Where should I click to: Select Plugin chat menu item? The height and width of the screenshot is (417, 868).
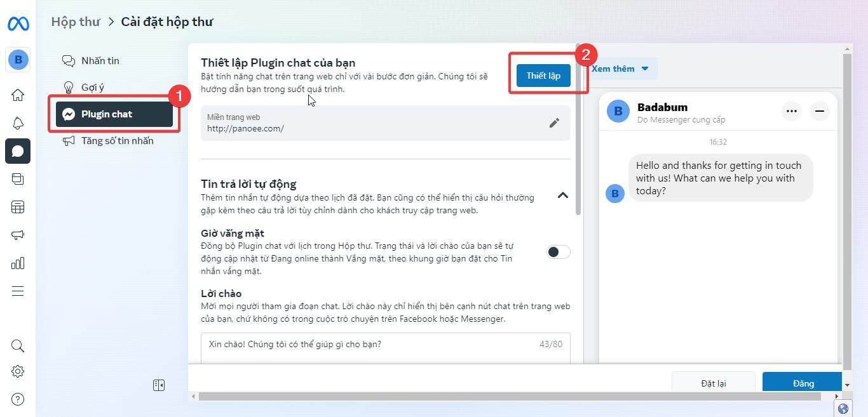(114, 114)
